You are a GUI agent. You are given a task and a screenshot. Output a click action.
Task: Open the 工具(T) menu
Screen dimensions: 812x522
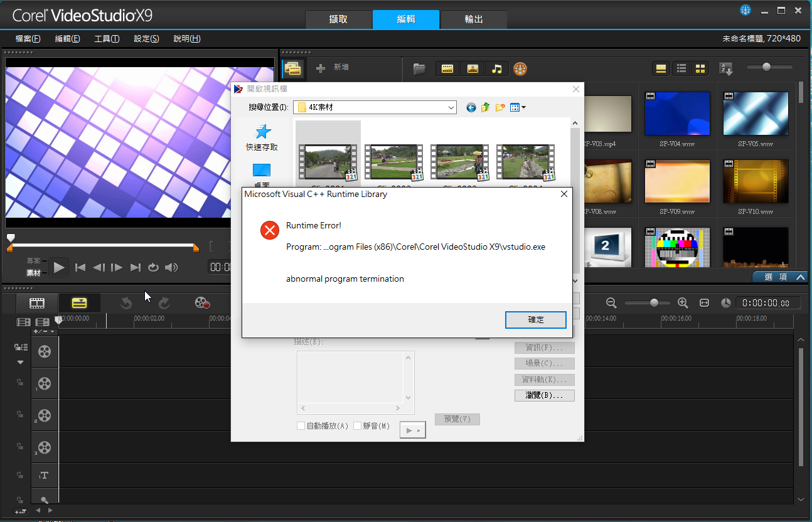(107, 38)
